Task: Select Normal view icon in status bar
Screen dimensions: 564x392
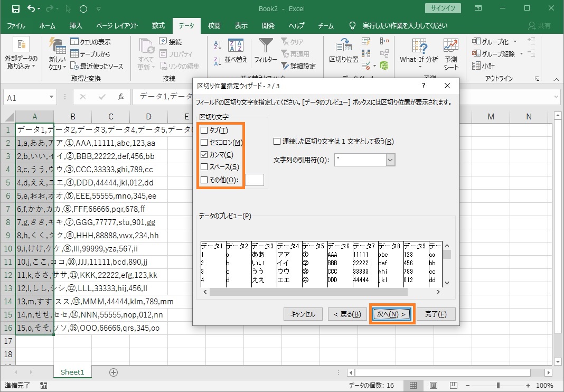Action: click(413, 386)
